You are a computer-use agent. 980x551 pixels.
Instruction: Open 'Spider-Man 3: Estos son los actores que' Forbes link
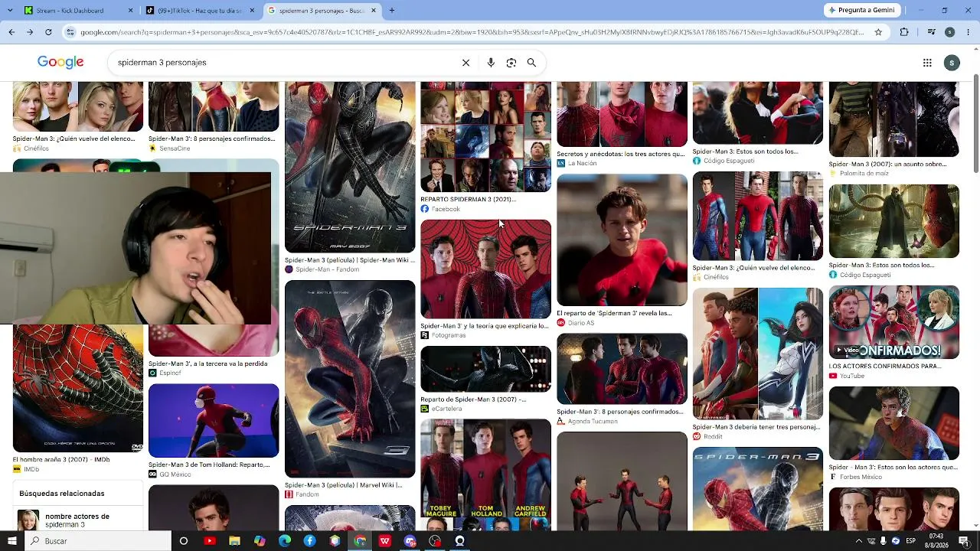893,467
